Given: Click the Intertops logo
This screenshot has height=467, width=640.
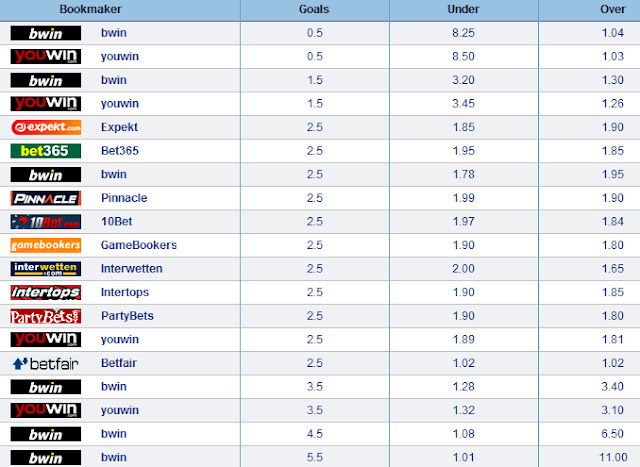Looking at the screenshot, I should click(46, 293).
